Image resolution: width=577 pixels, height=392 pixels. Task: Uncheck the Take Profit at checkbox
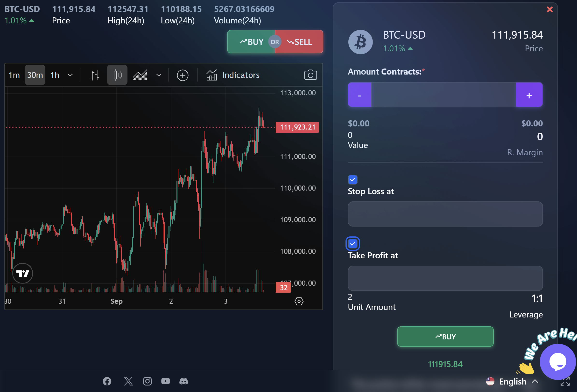pos(352,244)
